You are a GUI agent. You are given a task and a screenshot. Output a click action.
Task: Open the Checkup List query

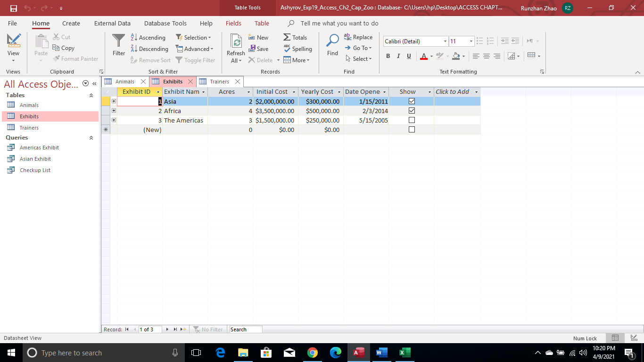click(x=35, y=170)
